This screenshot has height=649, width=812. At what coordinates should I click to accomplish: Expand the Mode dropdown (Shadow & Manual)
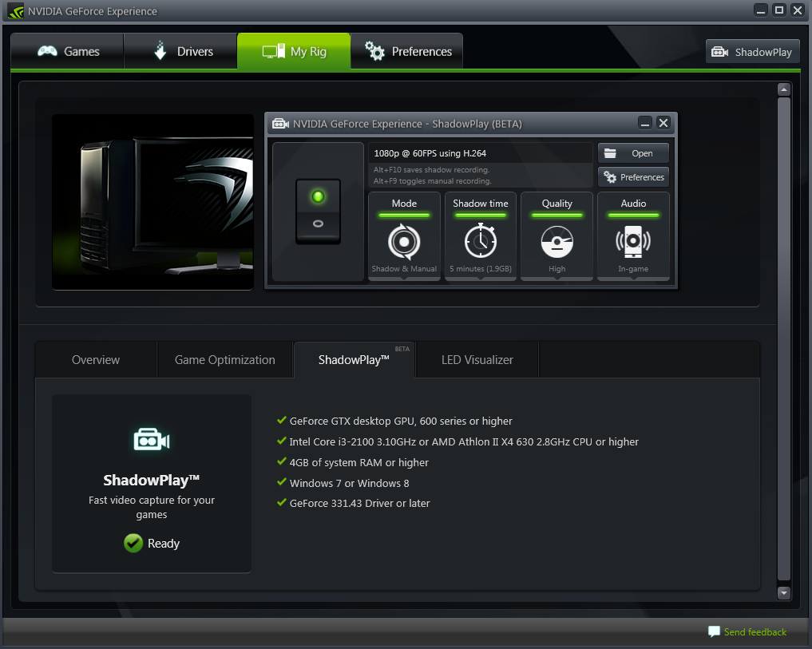(404, 236)
